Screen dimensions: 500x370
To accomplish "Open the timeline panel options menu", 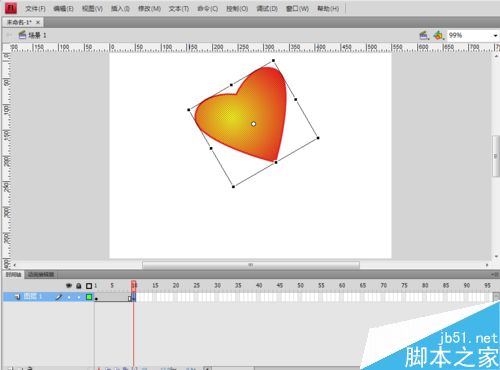I will coord(495,274).
